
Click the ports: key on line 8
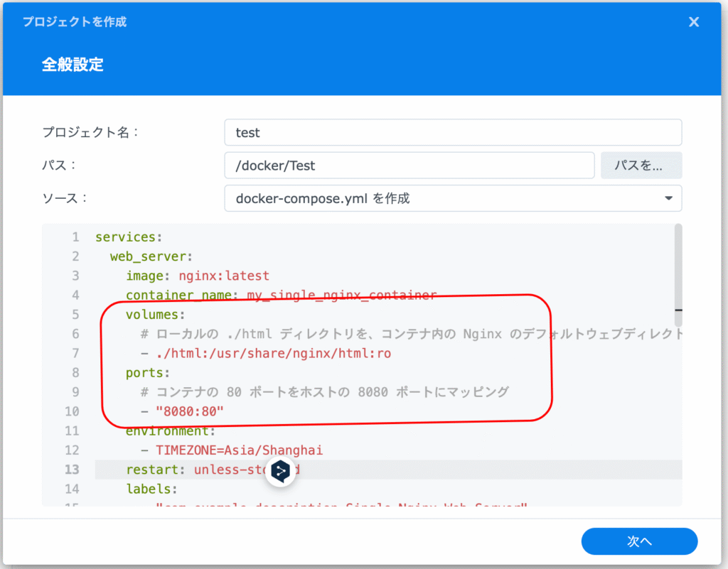pos(148,372)
